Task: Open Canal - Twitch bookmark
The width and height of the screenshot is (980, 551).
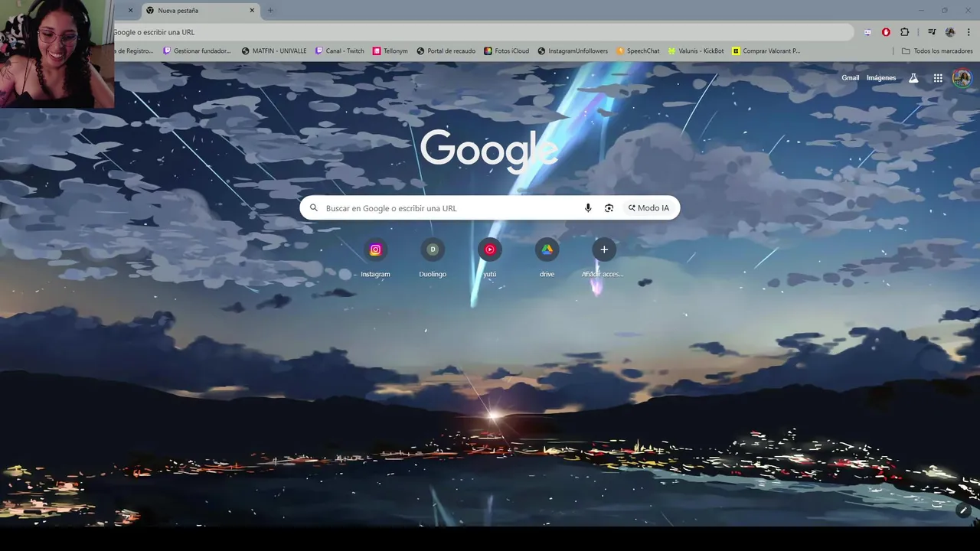Action: point(340,51)
